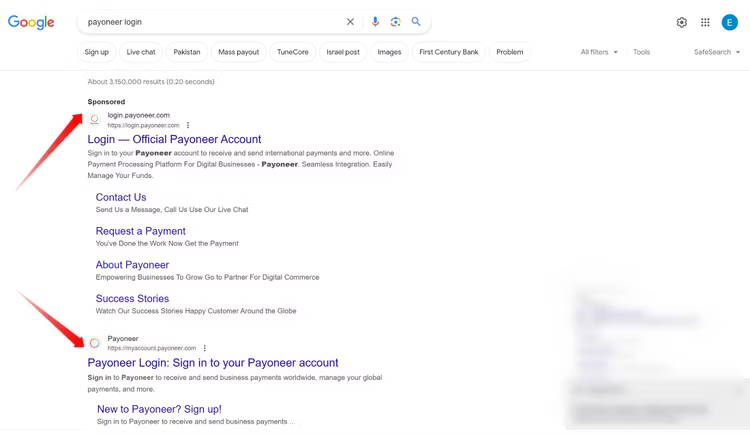Select the Sign up filter chip

tap(97, 52)
